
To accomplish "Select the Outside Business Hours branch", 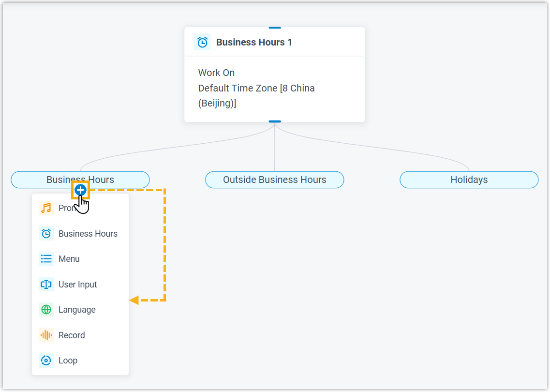I will click(274, 180).
